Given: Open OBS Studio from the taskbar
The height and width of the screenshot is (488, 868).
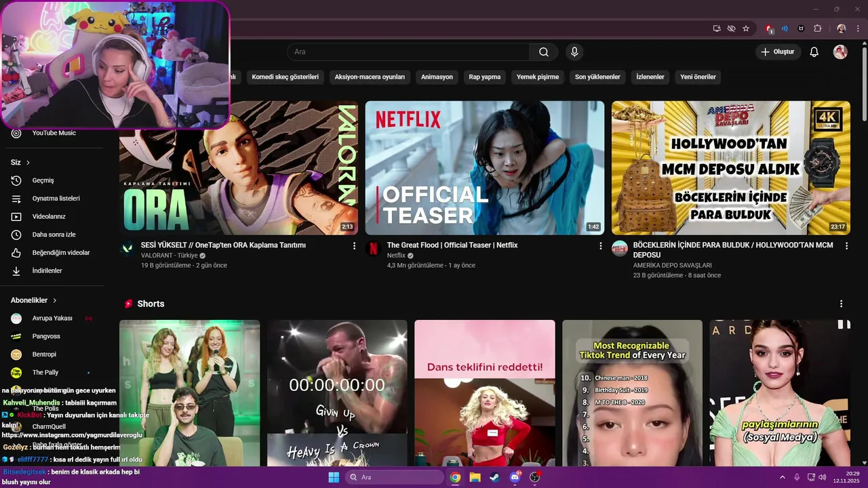Looking at the screenshot, I should click(x=535, y=477).
